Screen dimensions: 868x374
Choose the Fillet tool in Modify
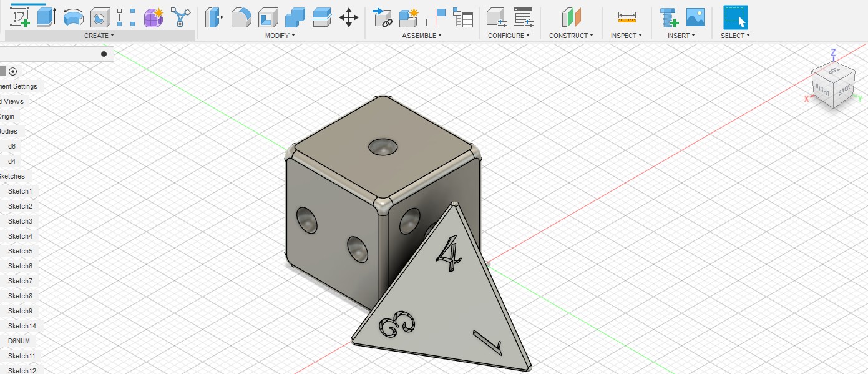pos(241,17)
